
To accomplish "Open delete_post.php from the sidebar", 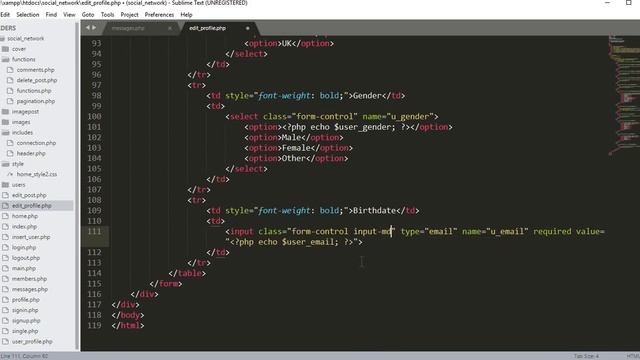I will pos(37,80).
